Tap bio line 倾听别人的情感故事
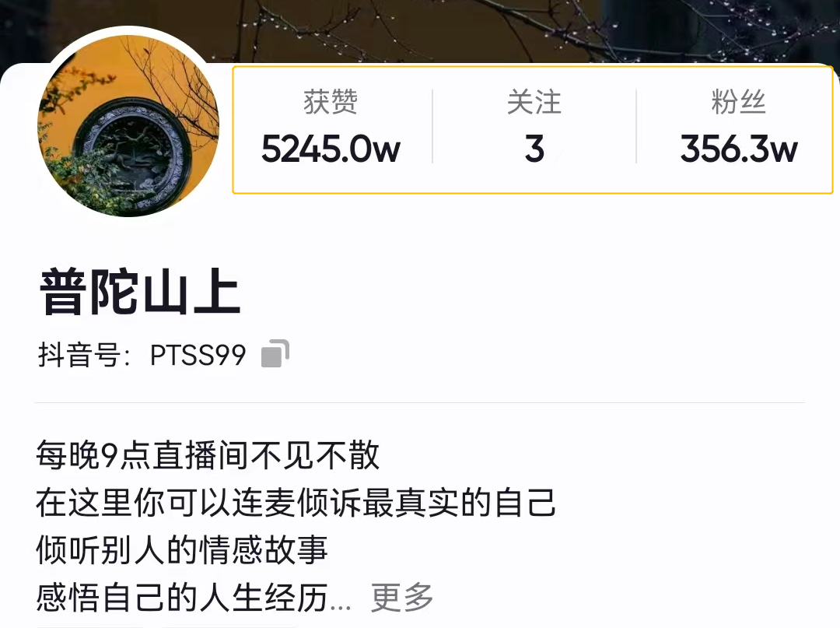The width and height of the screenshot is (840, 628). coord(181,549)
